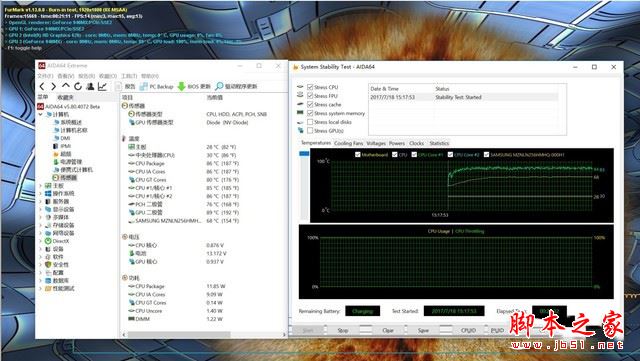Switch to the Clocks tab
This screenshot has width=640, height=361.
click(416, 143)
